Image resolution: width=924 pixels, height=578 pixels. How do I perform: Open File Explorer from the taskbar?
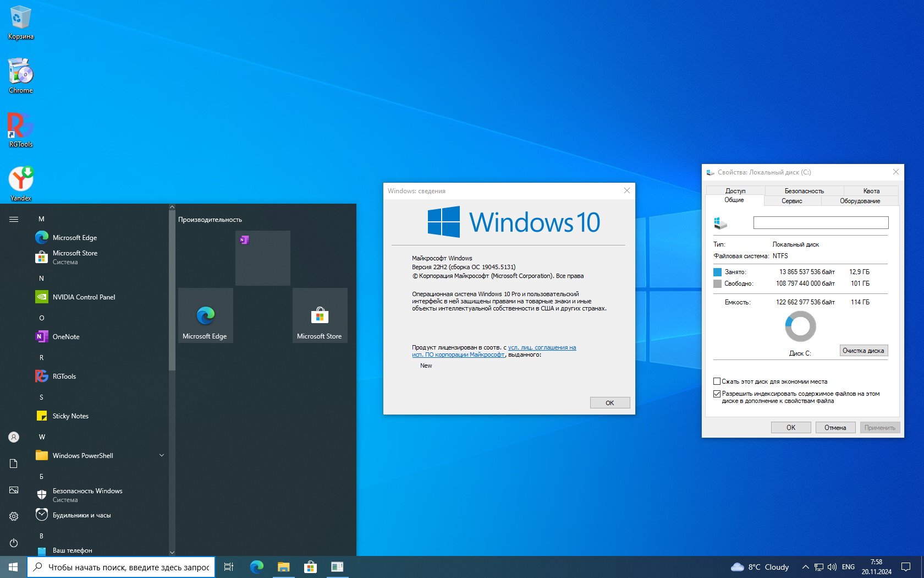pyautogui.click(x=283, y=567)
